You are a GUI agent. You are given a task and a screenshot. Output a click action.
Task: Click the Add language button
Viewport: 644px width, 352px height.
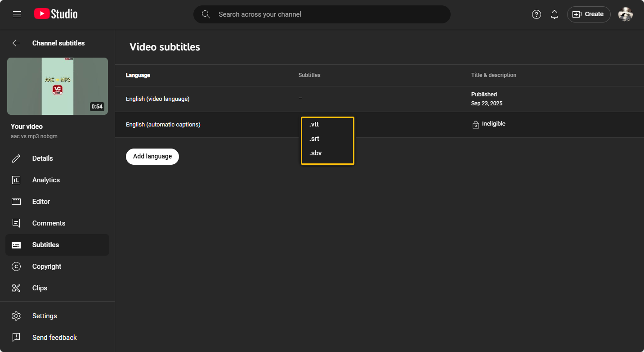(152, 157)
